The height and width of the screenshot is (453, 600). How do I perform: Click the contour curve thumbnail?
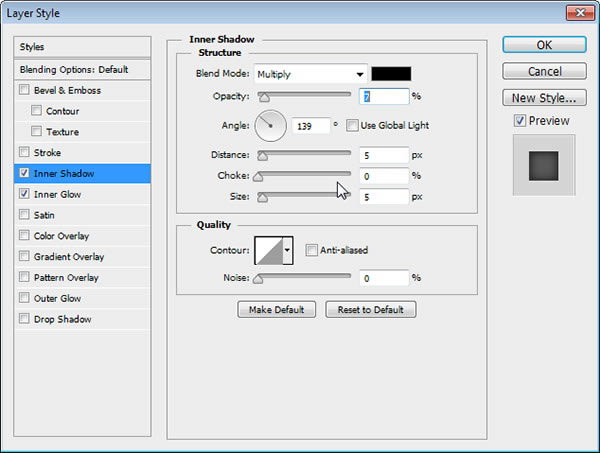pos(269,251)
